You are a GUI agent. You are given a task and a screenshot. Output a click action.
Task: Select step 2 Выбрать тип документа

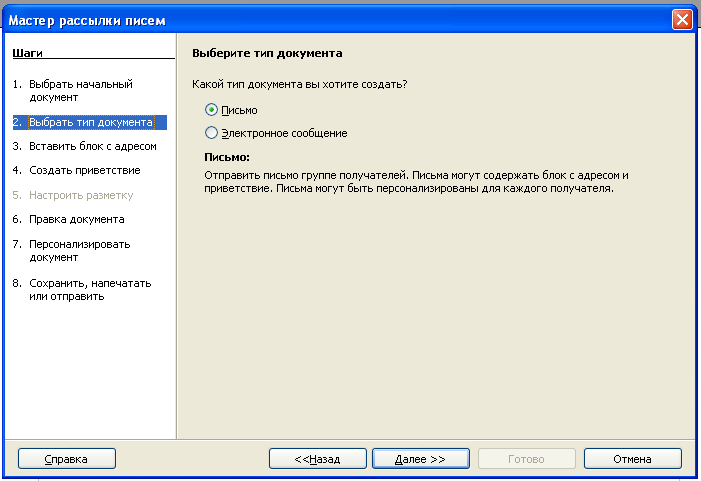coord(90,122)
